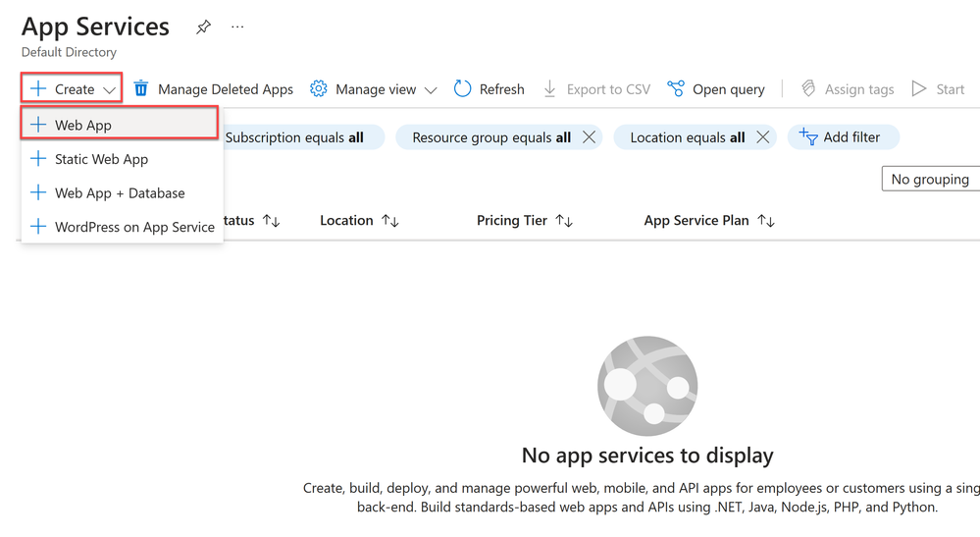The width and height of the screenshot is (980, 537).
Task: Click the circular refresh icon
Action: (462, 88)
